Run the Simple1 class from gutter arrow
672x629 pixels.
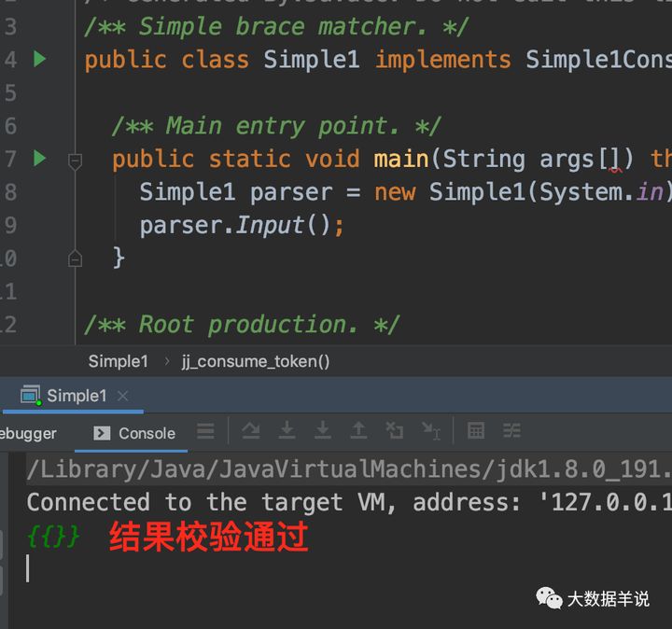point(40,59)
